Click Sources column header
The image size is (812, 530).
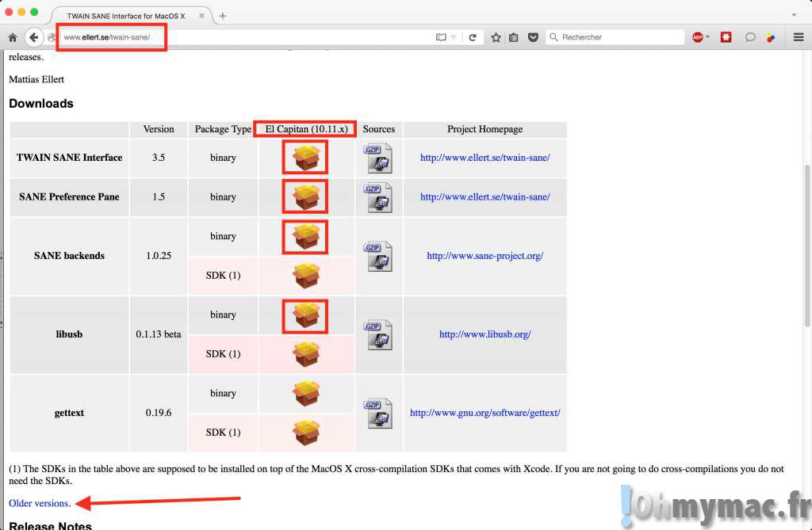378,129
